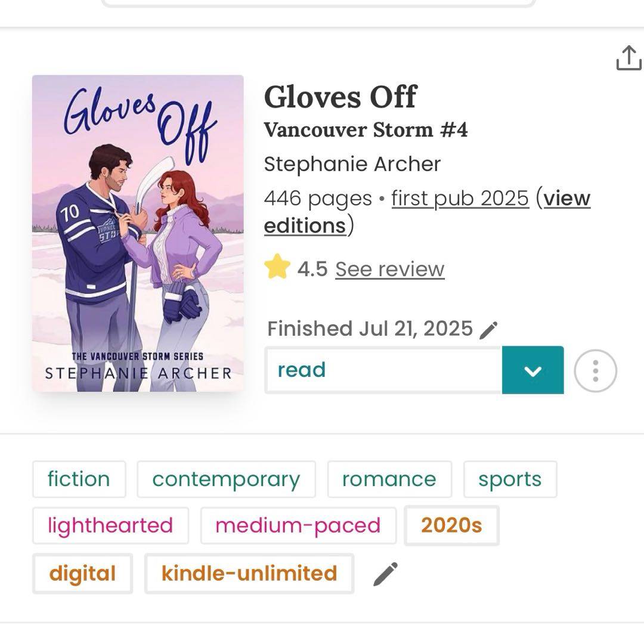This screenshot has height=644, width=644.
Task: Select the 'sports' genre tag
Action: 510,479
